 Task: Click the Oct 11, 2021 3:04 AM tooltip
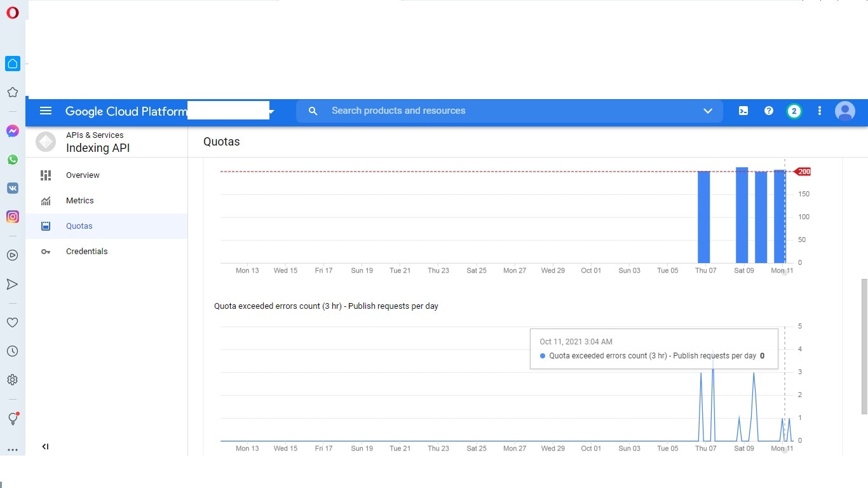click(654, 349)
